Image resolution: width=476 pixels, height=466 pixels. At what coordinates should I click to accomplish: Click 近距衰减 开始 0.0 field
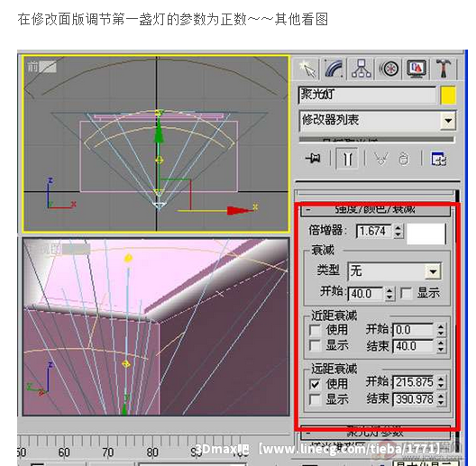[413, 330]
